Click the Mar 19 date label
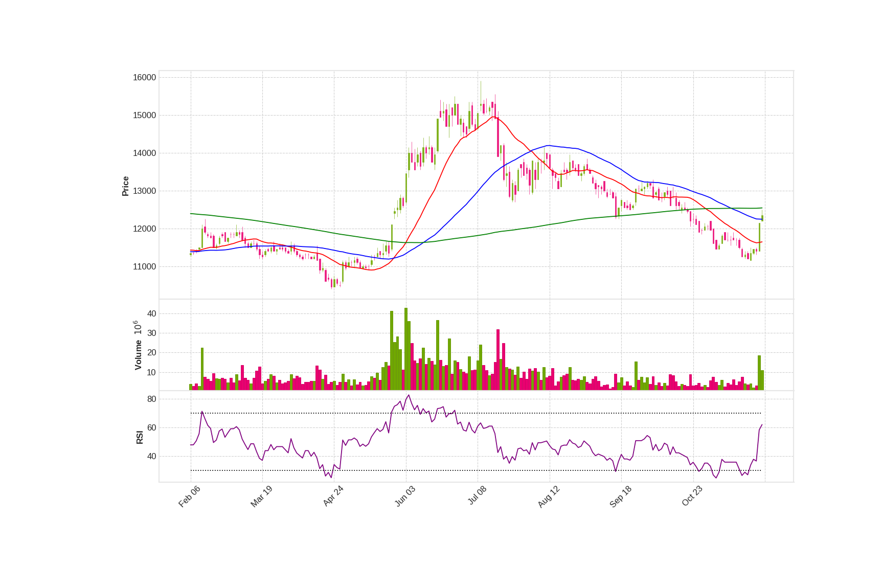Image resolution: width=882 pixels, height=588 pixels. (261, 496)
